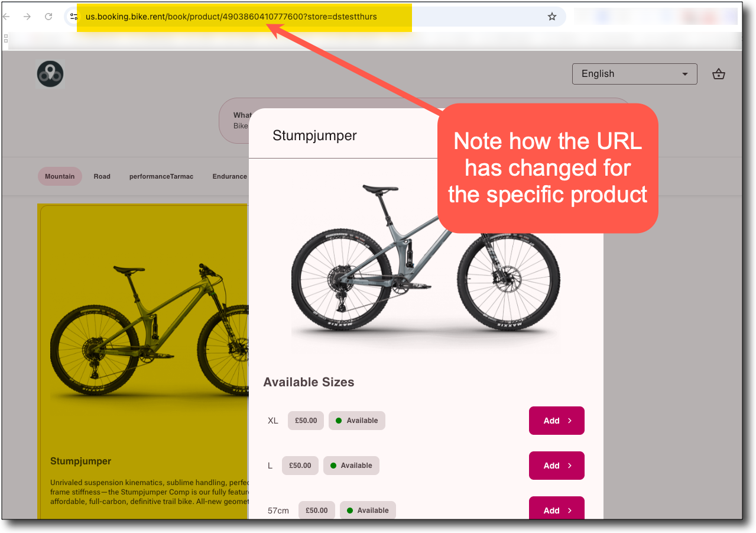This screenshot has height=533, width=756.
Task: Click the chevron on XL Add button
Action: [x=570, y=421]
